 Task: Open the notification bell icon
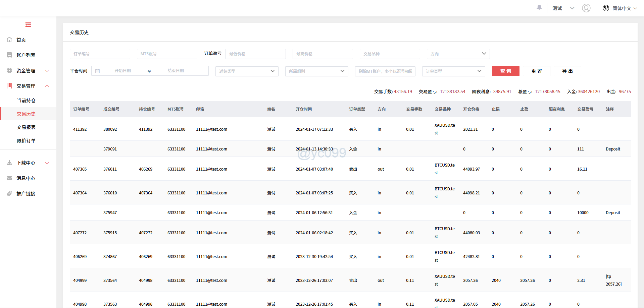pyautogui.click(x=539, y=7)
